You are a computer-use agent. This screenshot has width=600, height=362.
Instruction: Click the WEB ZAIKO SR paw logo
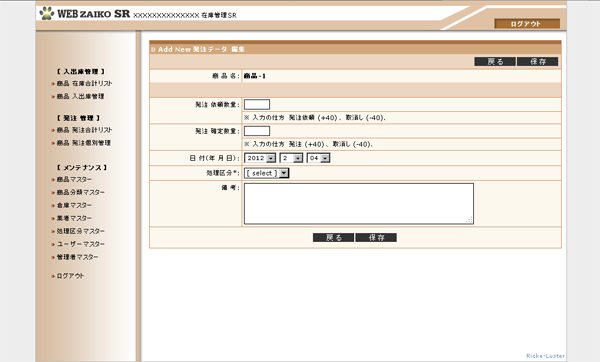click(47, 13)
